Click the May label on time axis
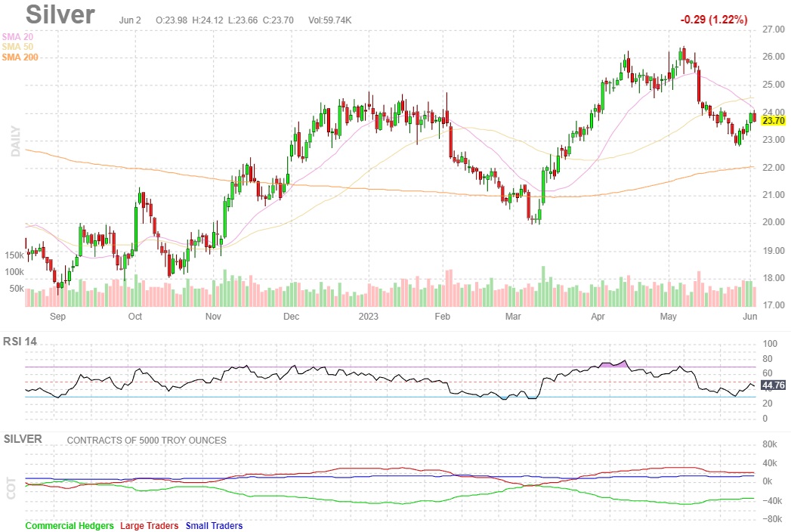This screenshot has width=791, height=532. click(x=669, y=317)
